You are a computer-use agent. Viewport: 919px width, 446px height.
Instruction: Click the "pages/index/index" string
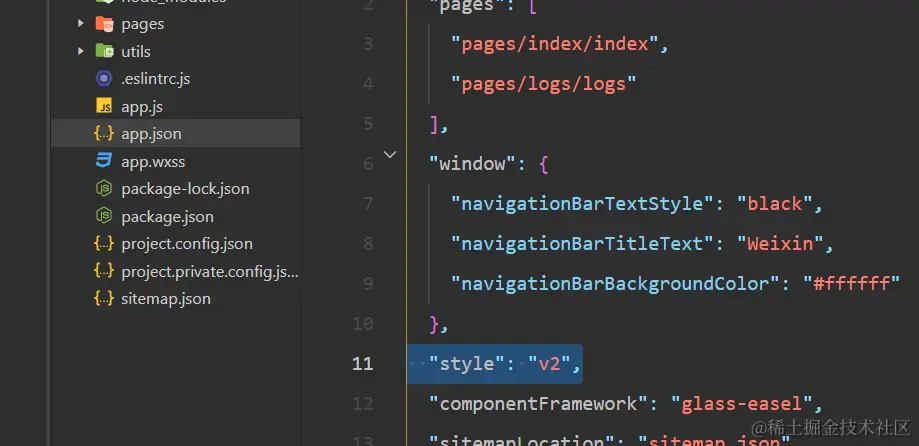(554, 44)
